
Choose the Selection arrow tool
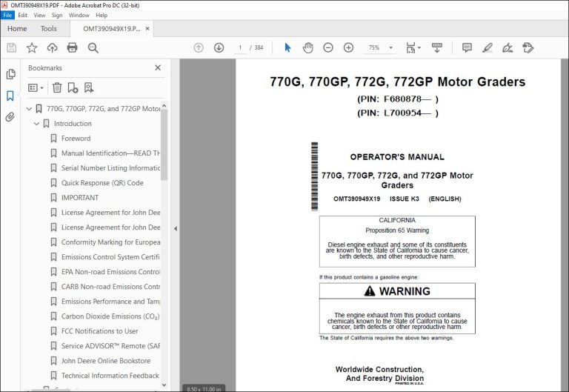click(287, 47)
